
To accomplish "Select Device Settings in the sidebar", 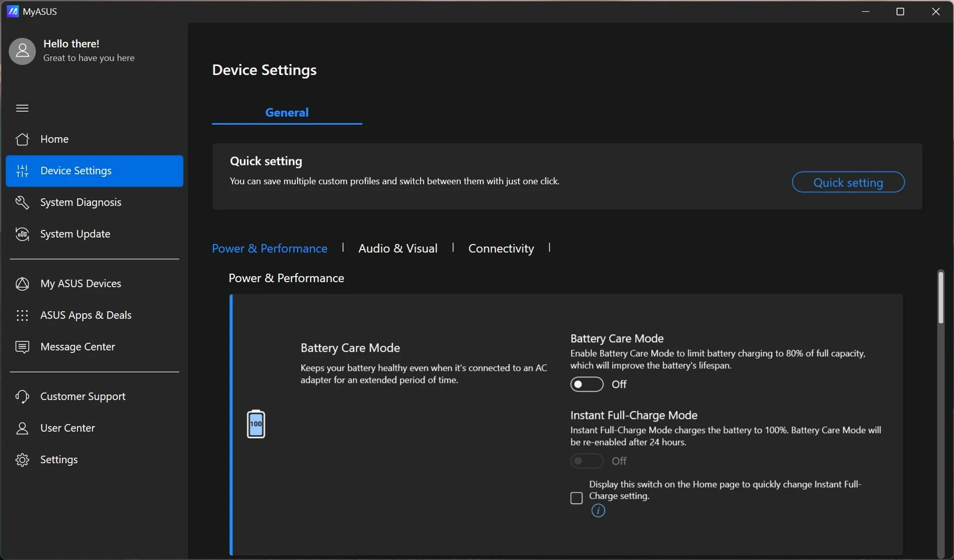I will [x=94, y=171].
